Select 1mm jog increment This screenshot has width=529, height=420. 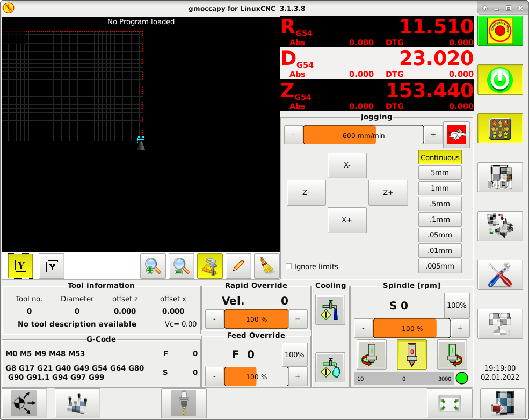coord(440,188)
